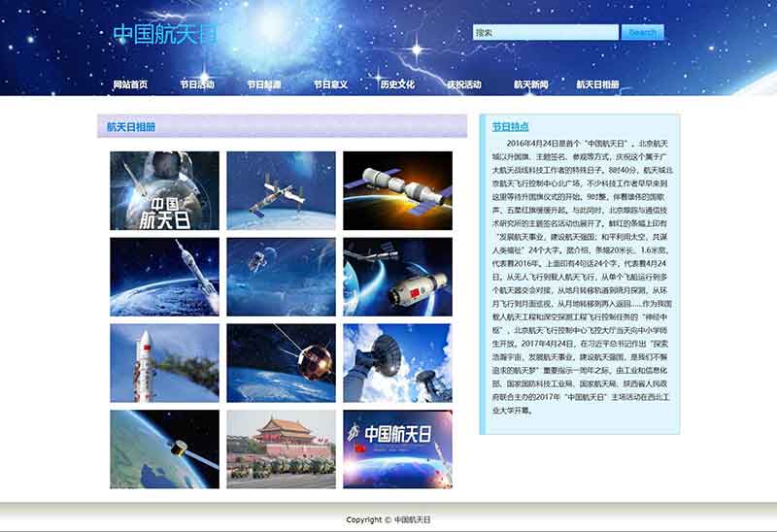Image resolution: width=777 pixels, height=532 pixels.
Task: Open the 网站首页 navigation item
Action: (x=130, y=84)
